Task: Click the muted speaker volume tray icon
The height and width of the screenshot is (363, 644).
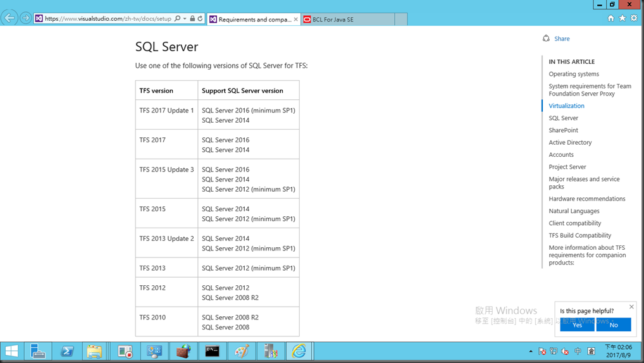Action: pyautogui.click(x=565, y=352)
